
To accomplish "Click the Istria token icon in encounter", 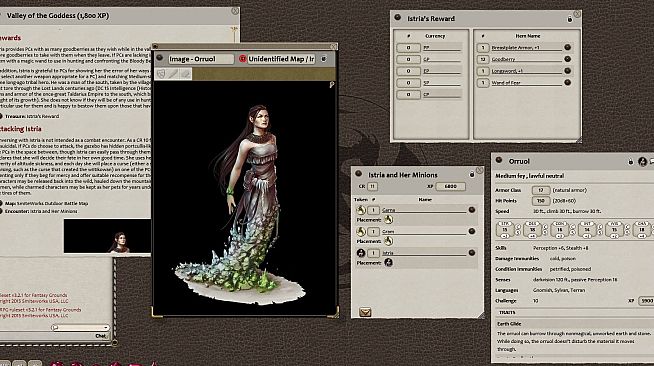I will pyautogui.click(x=361, y=253).
